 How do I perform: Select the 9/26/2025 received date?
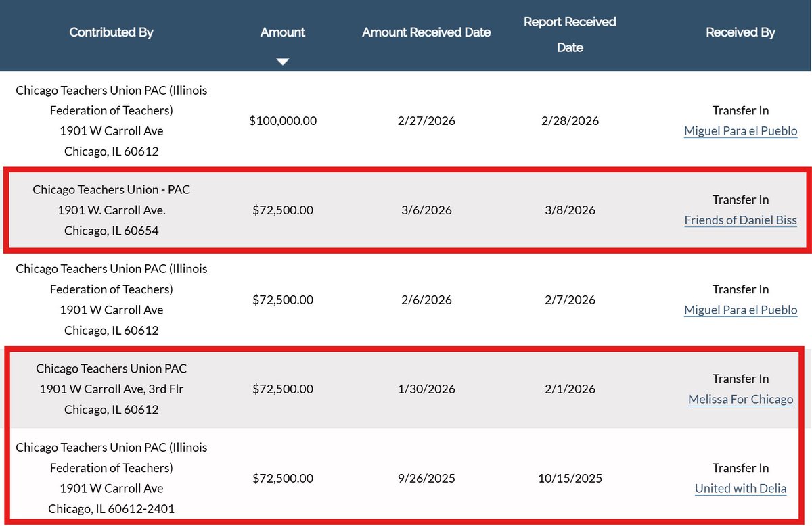click(426, 479)
